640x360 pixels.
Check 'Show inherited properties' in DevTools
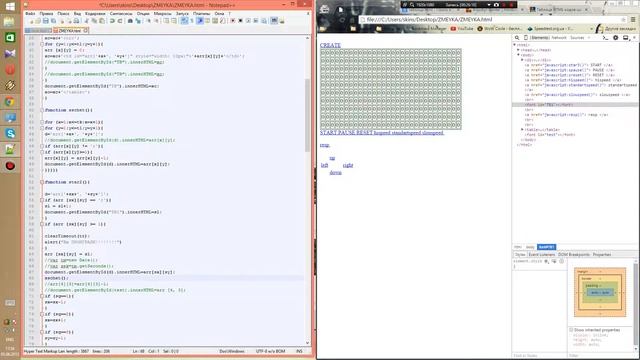pos(571,329)
